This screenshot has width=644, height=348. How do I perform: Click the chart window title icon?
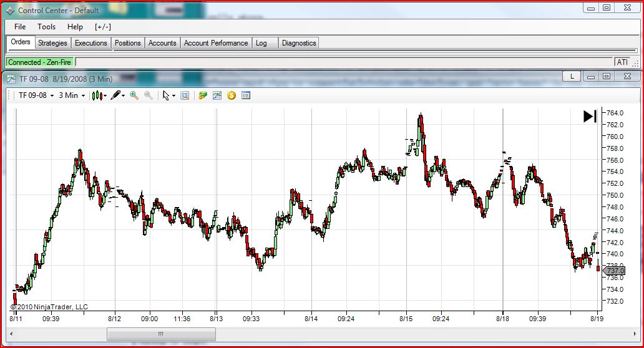[11, 79]
